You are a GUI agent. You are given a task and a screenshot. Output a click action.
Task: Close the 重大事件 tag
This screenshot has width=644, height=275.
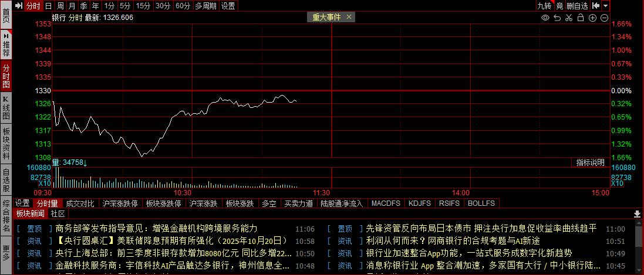[349, 17]
